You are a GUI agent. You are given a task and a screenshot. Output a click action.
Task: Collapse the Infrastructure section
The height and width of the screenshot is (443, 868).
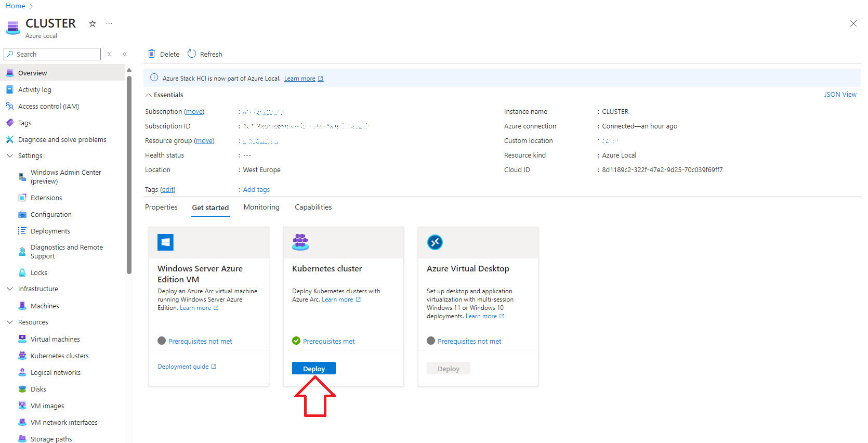click(x=9, y=289)
